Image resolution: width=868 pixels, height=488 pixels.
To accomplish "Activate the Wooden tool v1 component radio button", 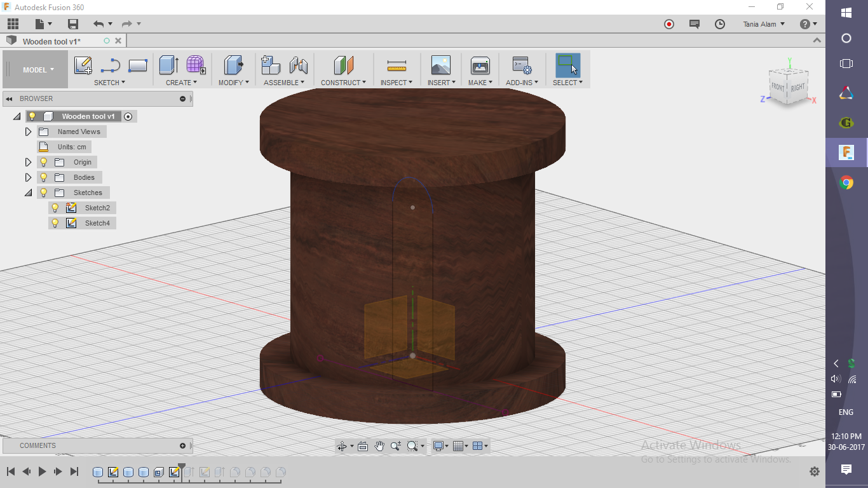I will coord(128,116).
